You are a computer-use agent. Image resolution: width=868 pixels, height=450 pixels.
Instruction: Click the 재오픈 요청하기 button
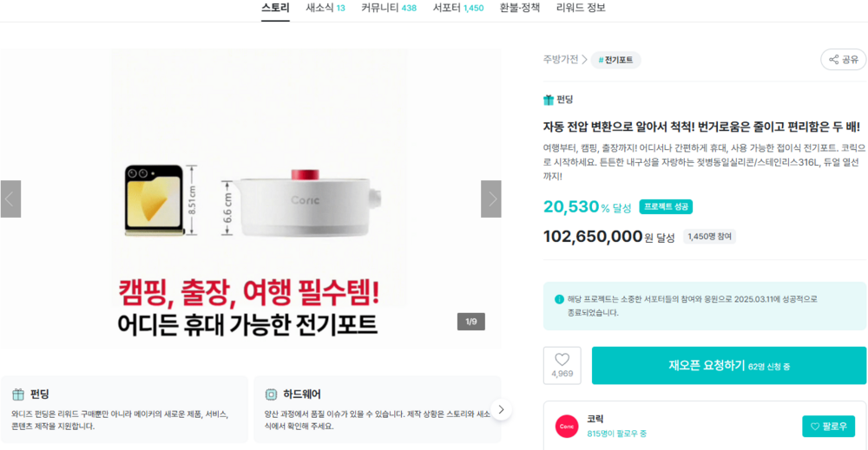coord(728,366)
